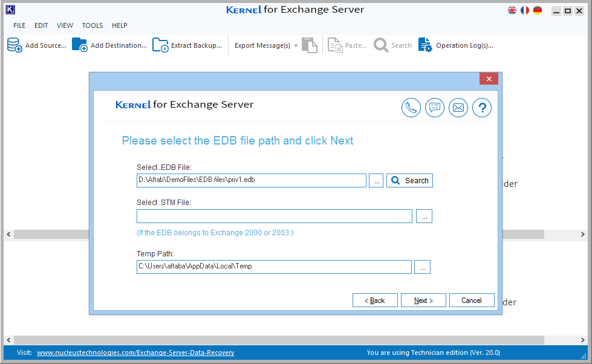Click the lower scrollbar's right arrow
592x364 pixels.
pyautogui.click(x=582, y=340)
